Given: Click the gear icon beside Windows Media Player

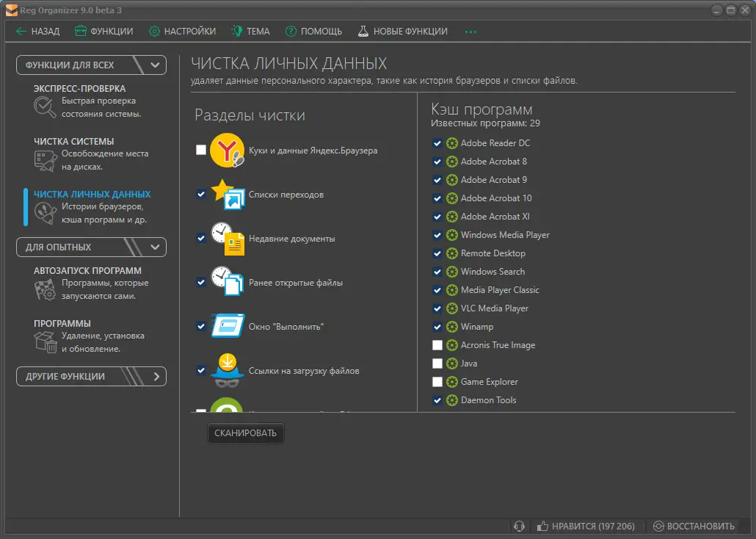Looking at the screenshot, I should coord(452,235).
